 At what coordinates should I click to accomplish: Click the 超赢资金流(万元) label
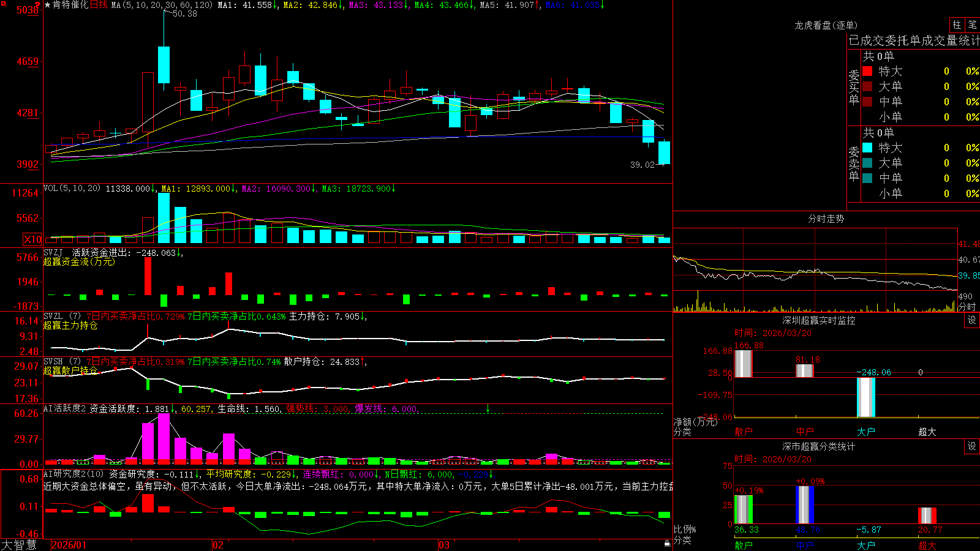pyautogui.click(x=79, y=261)
